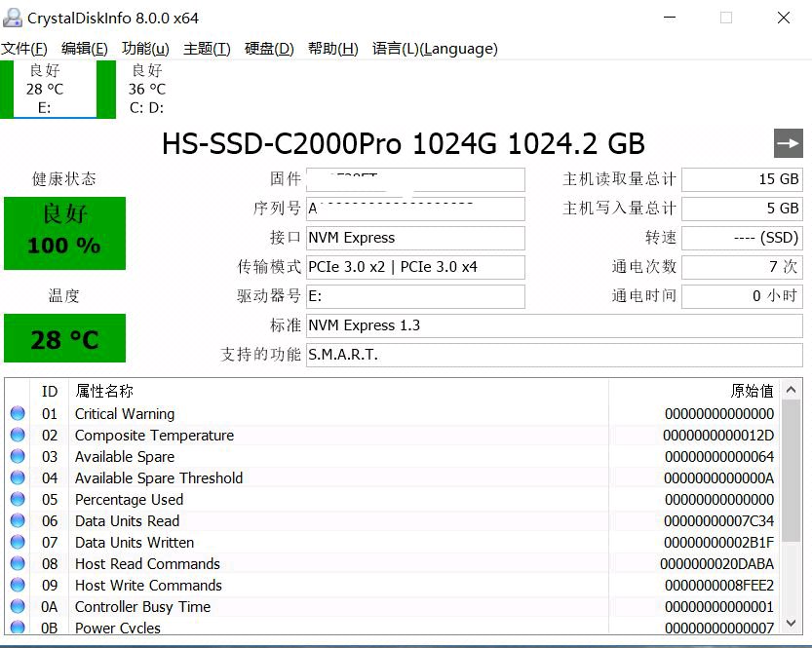
Task: Click total host reads field 15 GB
Action: [x=742, y=179]
